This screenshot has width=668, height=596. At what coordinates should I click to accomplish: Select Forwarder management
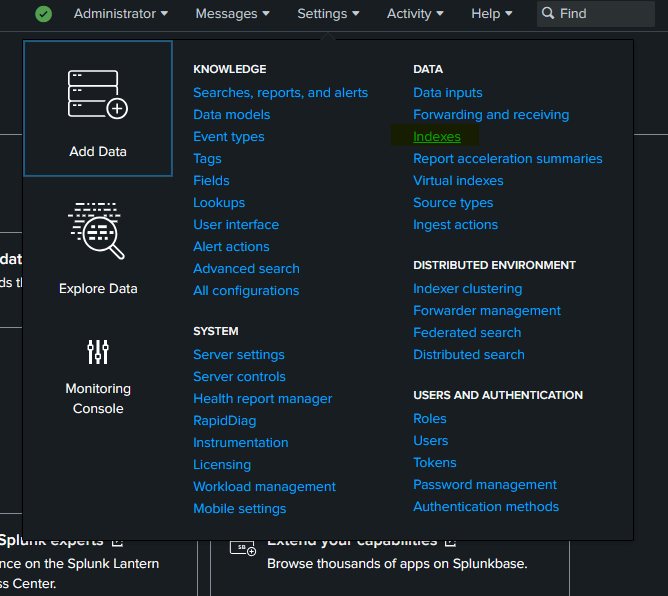pyautogui.click(x=487, y=311)
